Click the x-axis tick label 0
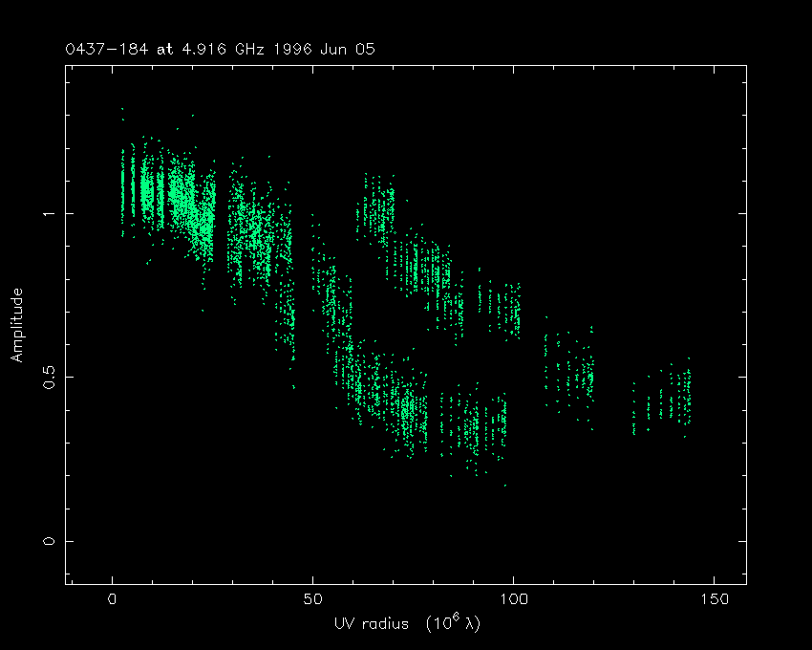The image size is (812, 650). click(x=113, y=600)
